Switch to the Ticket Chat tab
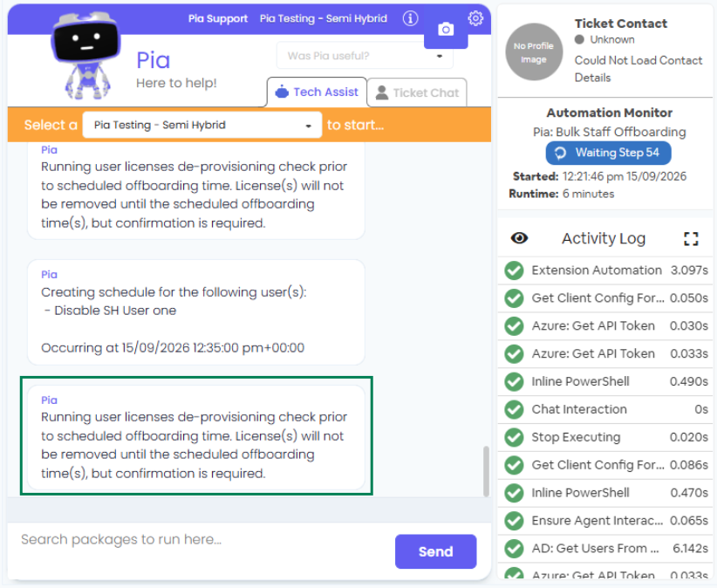This screenshot has width=717, height=588. tap(417, 92)
